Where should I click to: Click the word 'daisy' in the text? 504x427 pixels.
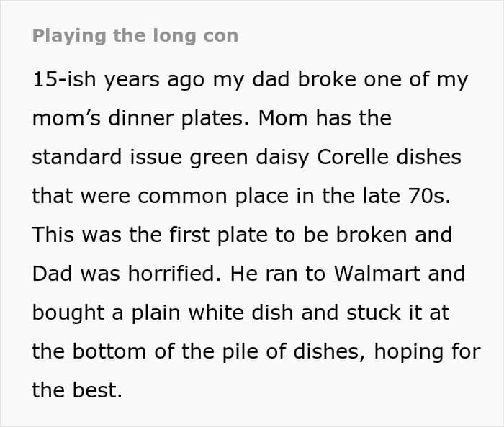(282, 158)
